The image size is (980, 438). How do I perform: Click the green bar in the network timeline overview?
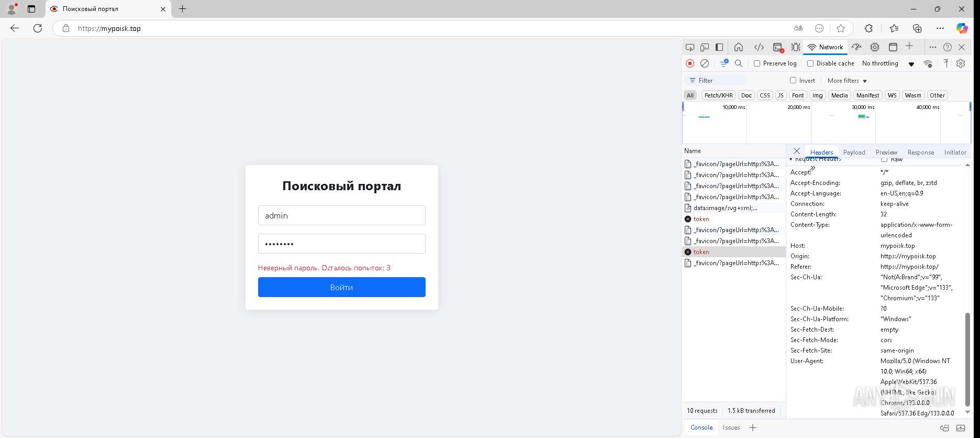click(861, 116)
